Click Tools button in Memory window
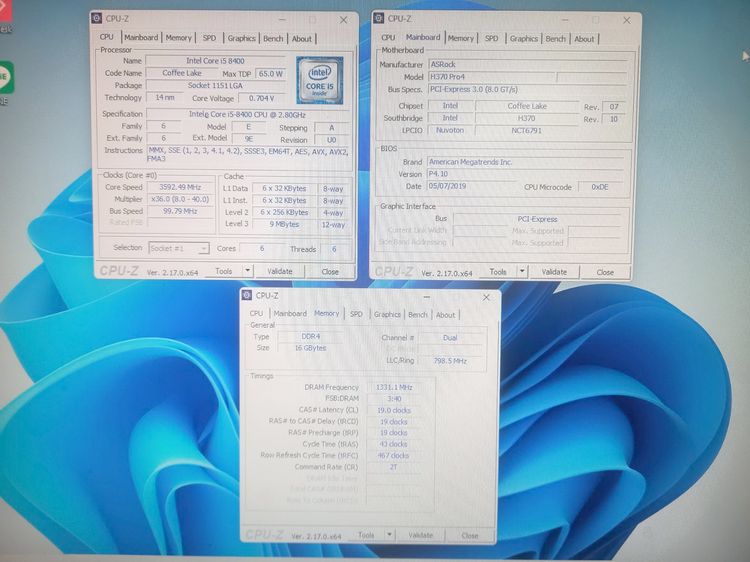750x562 pixels. coord(366,535)
